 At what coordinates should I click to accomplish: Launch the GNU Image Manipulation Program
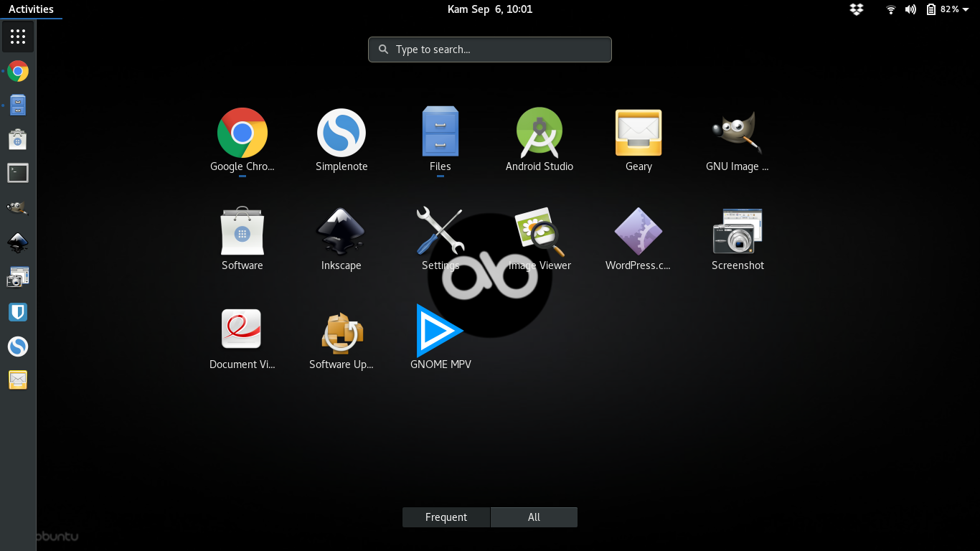(x=737, y=132)
